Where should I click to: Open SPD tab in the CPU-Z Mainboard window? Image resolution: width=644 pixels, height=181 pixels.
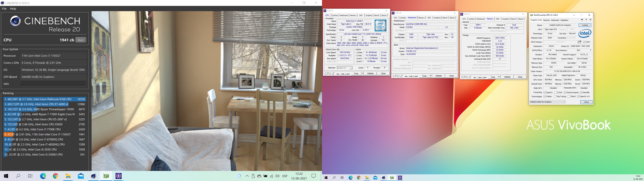pos(429,18)
